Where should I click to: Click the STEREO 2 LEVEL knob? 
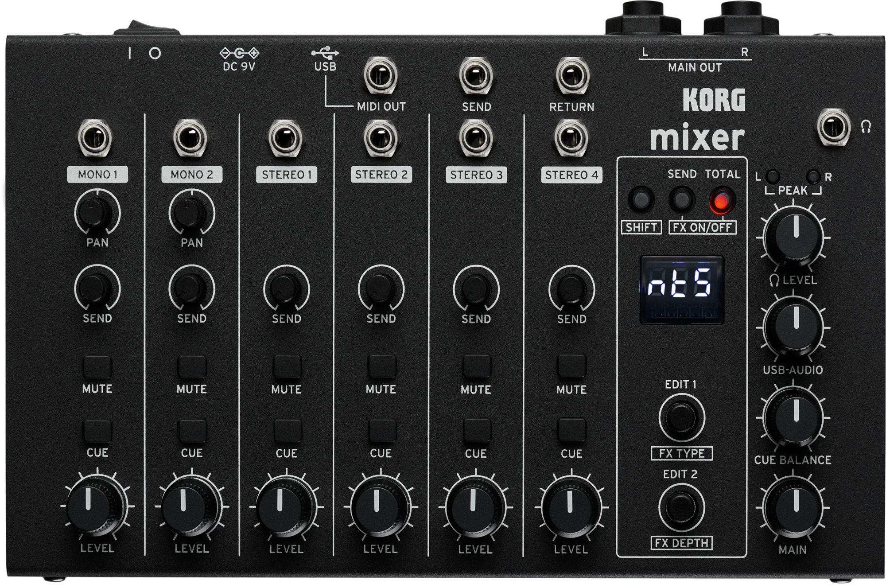380,507
